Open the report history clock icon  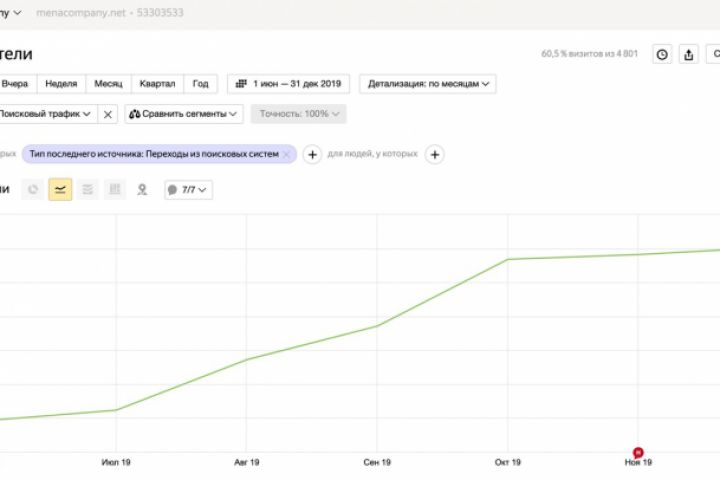662,54
